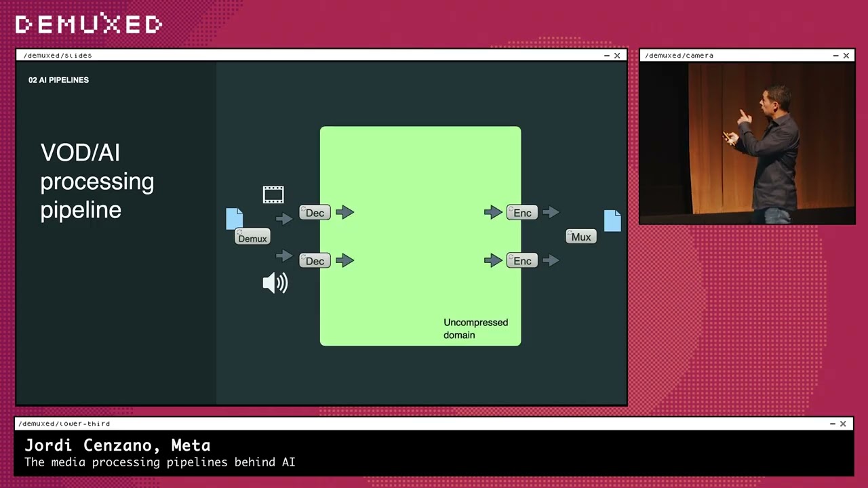Click arrow leaving upper Enc toward Mux
This screenshot has width=868, height=488.
coord(551,212)
